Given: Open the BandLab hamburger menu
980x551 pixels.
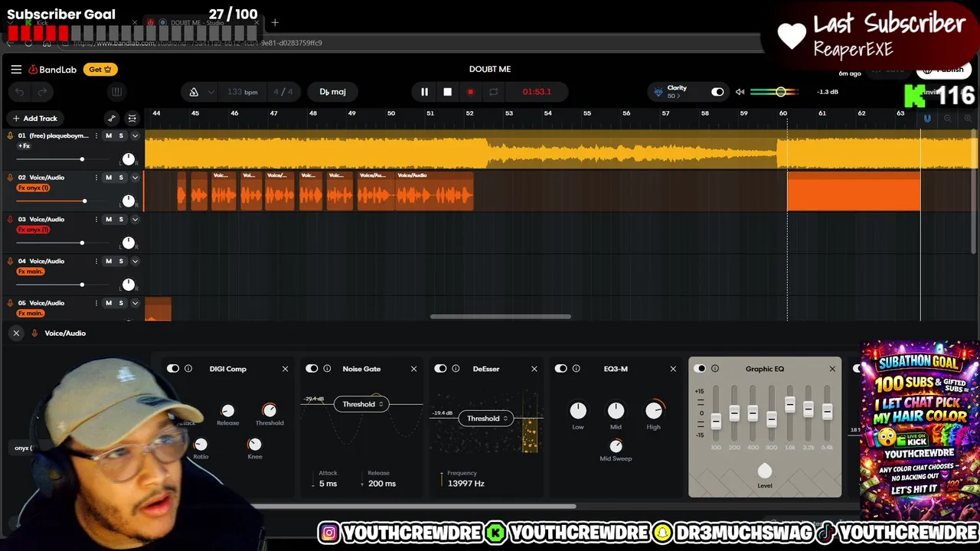Looking at the screenshot, I should [x=16, y=69].
